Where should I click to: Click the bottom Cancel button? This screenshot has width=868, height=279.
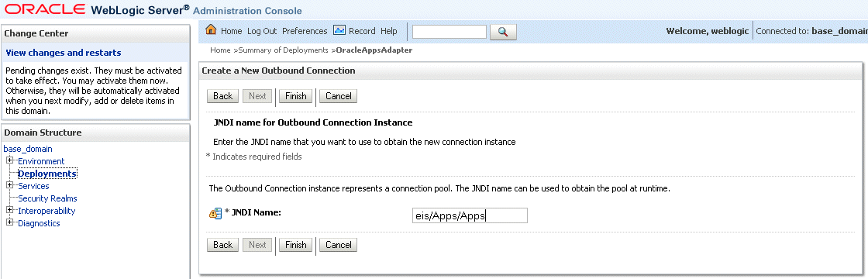pyautogui.click(x=338, y=245)
